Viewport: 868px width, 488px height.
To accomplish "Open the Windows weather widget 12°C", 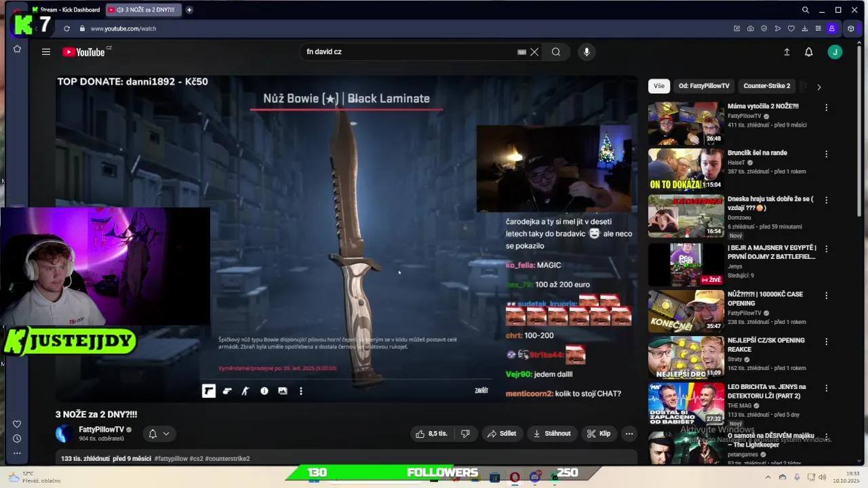I will [34, 477].
